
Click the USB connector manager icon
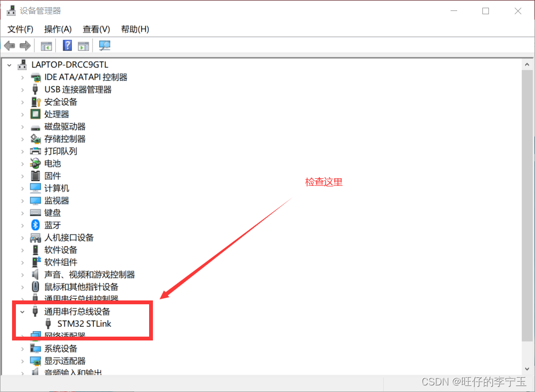point(35,89)
